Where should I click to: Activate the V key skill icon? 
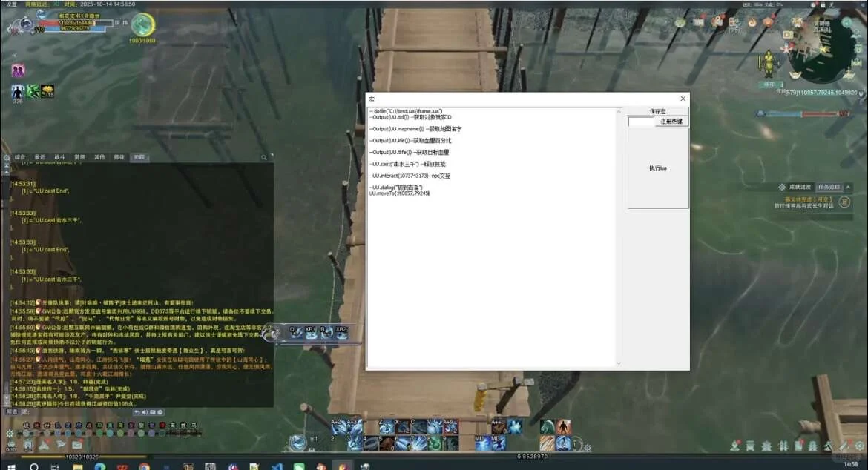(435, 426)
